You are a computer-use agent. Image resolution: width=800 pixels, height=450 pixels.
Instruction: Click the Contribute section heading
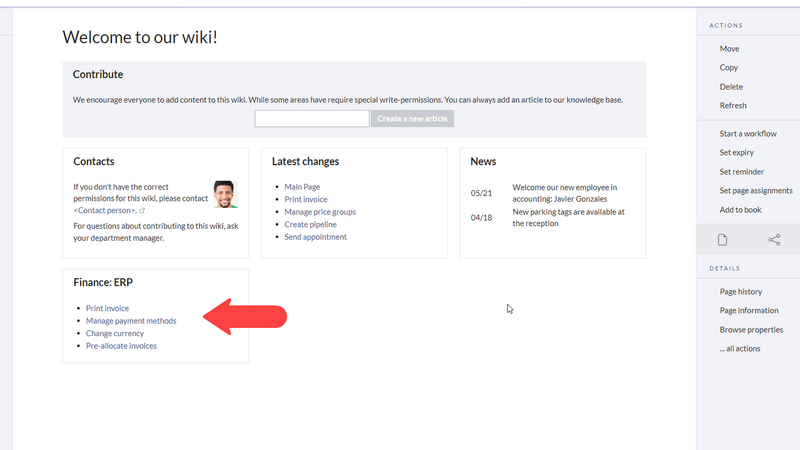coord(97,74)
